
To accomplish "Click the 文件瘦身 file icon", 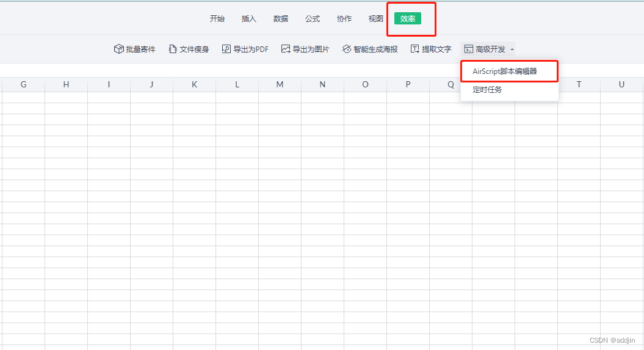I will tap(173, 49).
